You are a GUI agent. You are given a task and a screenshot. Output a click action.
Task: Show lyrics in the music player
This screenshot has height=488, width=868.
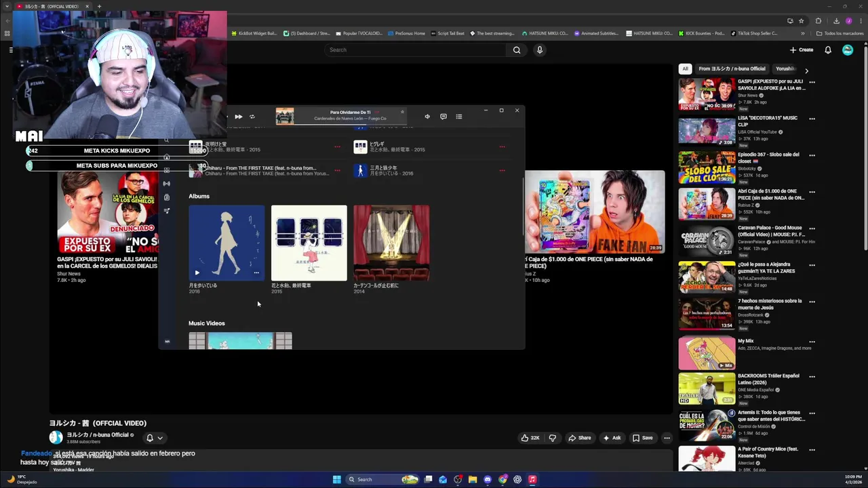443,117
